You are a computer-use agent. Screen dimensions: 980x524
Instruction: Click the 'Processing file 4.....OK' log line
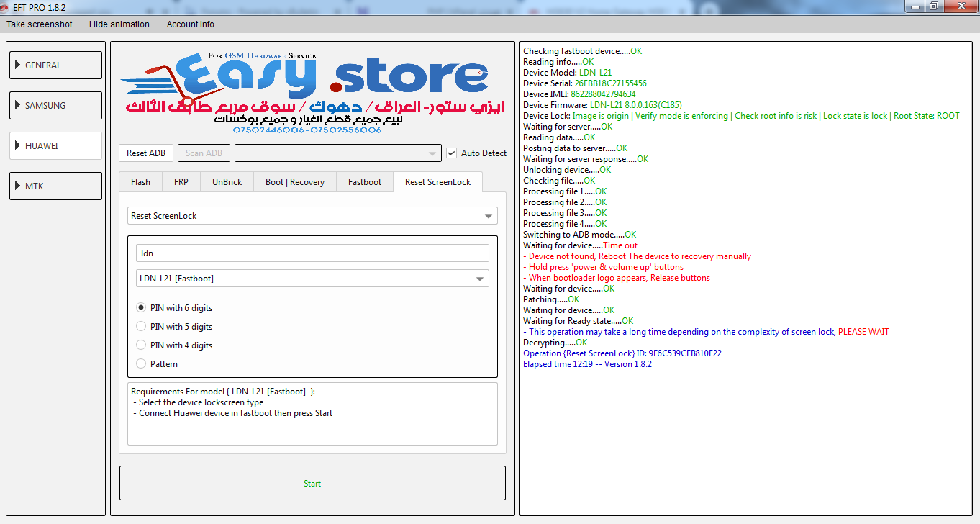[565, 224]
